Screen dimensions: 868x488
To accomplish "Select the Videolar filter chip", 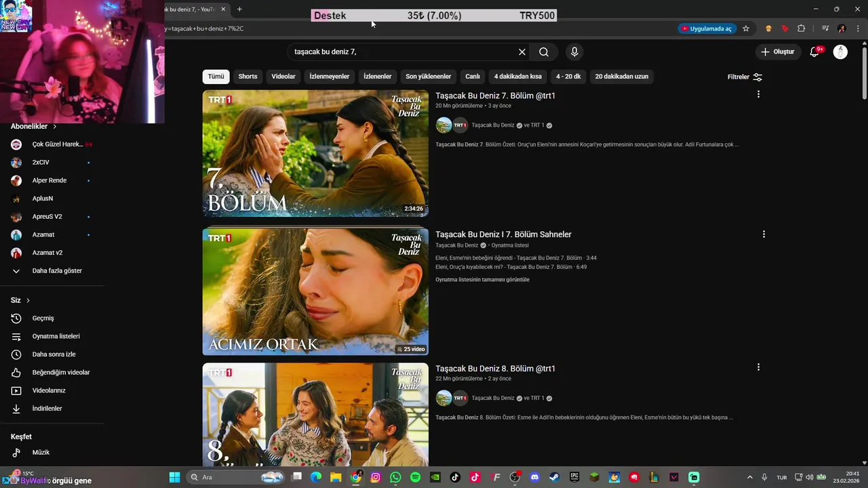I will click(x=283, y=77).
